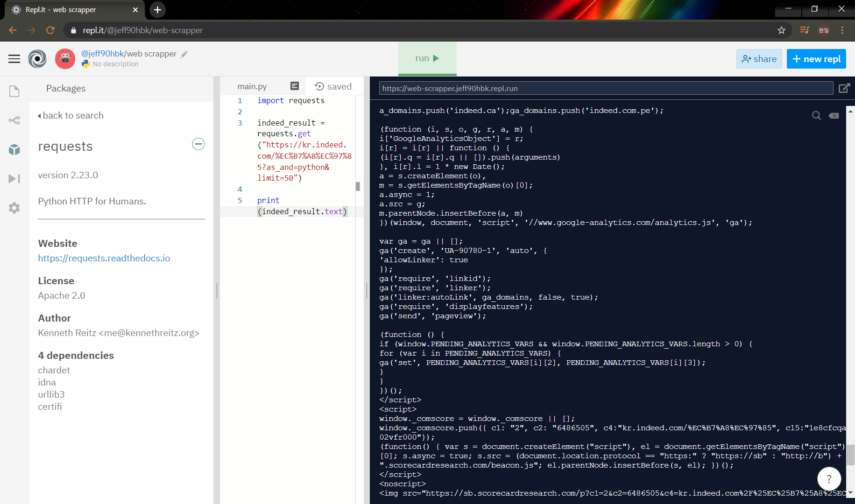This screenshot has width=855, height=504.
Task: Search the console with magnifier icon
Action: 816,115
